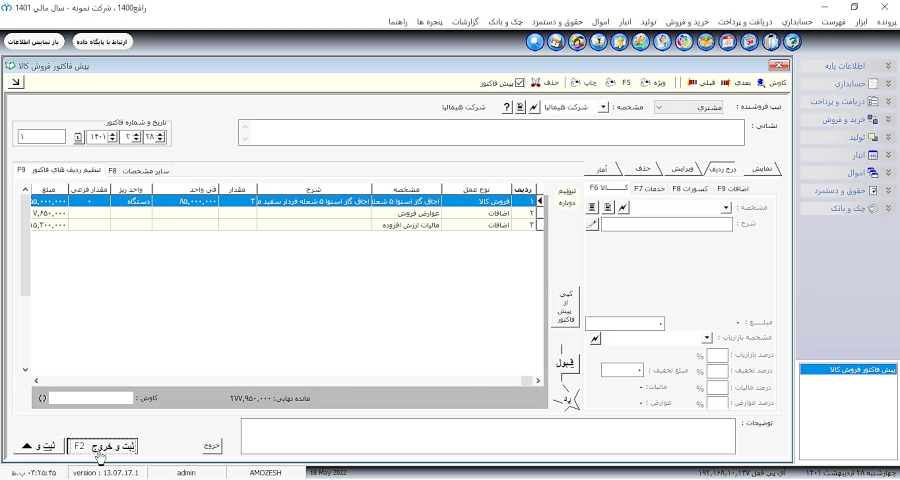Open the پرونده menu

887,22
